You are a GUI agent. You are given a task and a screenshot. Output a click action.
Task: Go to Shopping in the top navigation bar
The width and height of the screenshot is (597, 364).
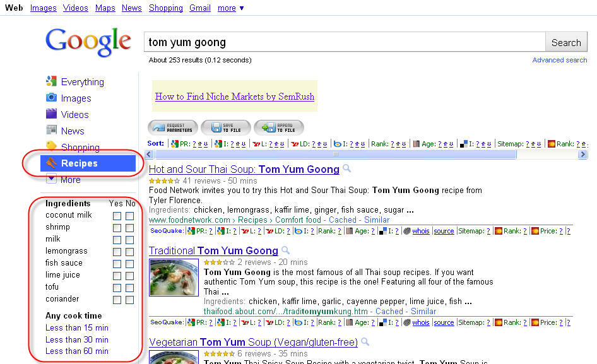coord(165,8)
